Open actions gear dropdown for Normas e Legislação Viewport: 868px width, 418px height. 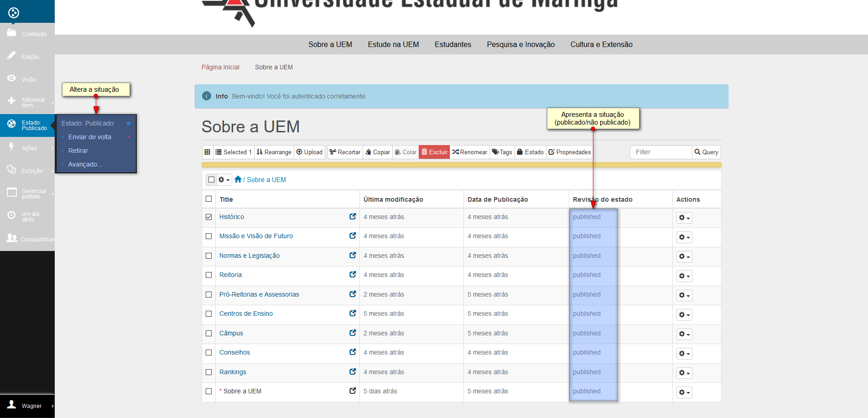(x=684, y=256)
